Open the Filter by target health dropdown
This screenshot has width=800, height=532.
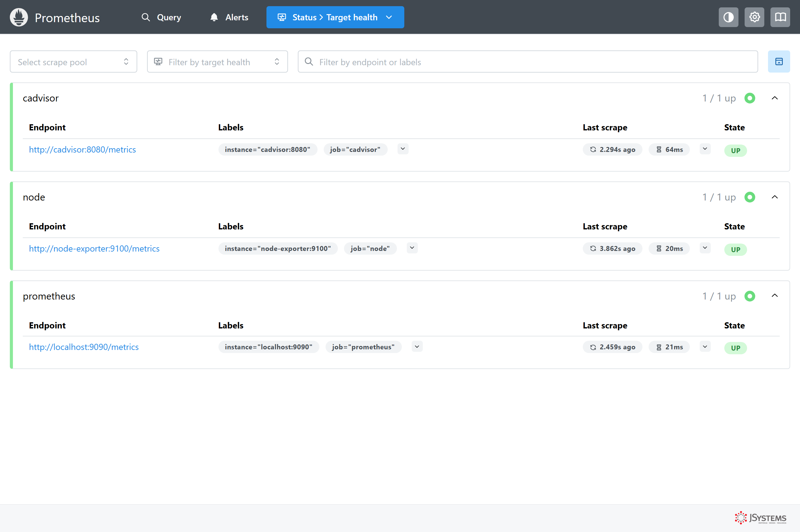[x=217, y=62]
